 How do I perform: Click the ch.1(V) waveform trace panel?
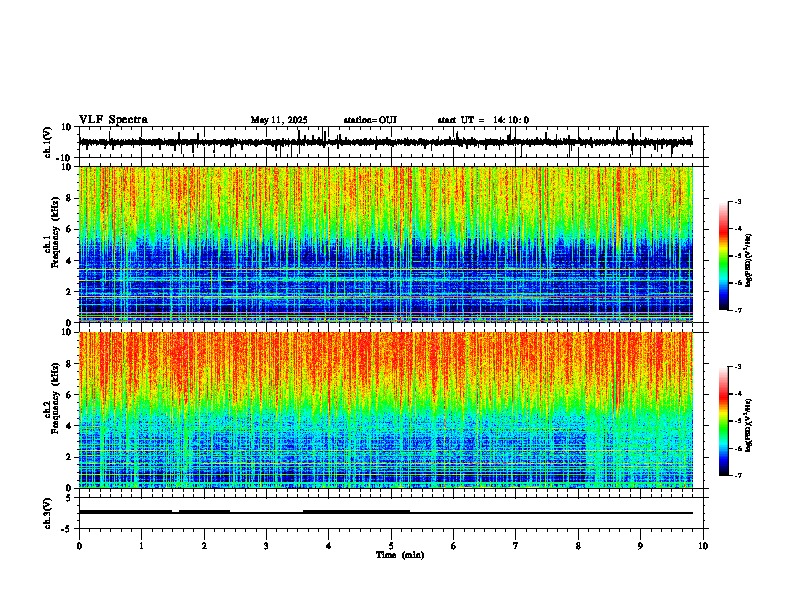[x=391, y=142]
